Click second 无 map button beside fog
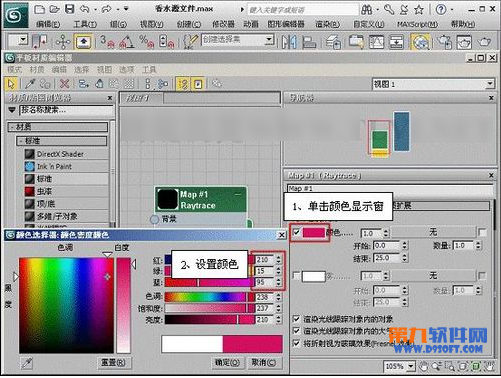501x378 pixels. (433, 276)
